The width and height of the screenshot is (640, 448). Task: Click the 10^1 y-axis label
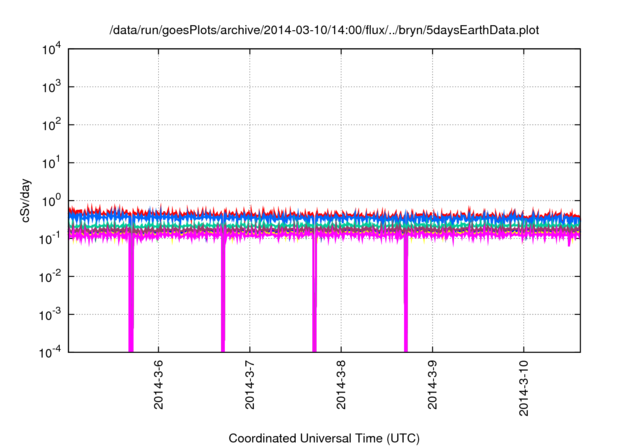[52, 163]
